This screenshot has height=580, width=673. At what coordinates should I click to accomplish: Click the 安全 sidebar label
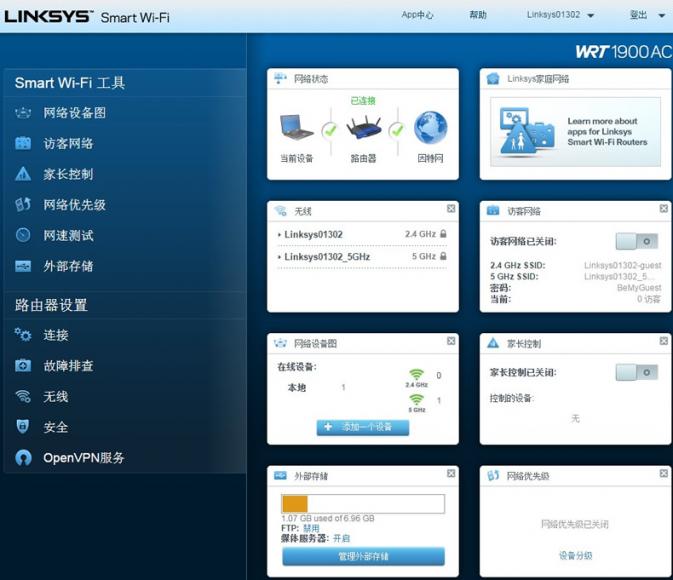coord(56,427)
